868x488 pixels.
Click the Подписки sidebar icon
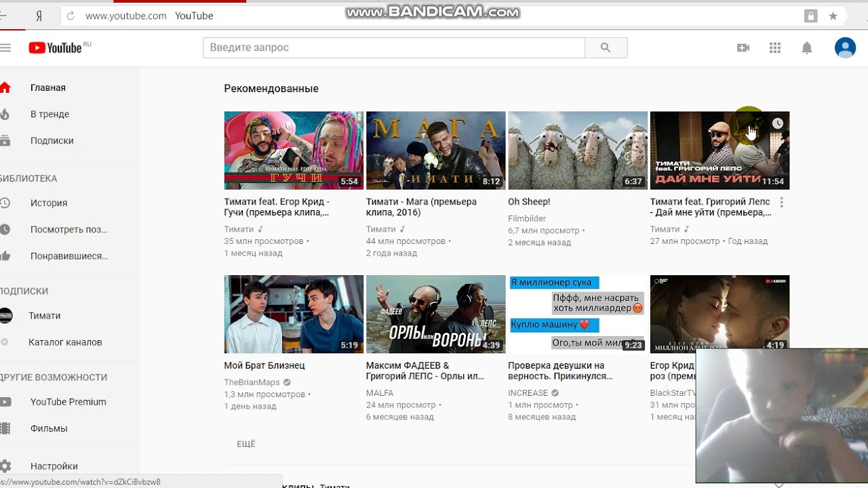(x=5, y=140)
